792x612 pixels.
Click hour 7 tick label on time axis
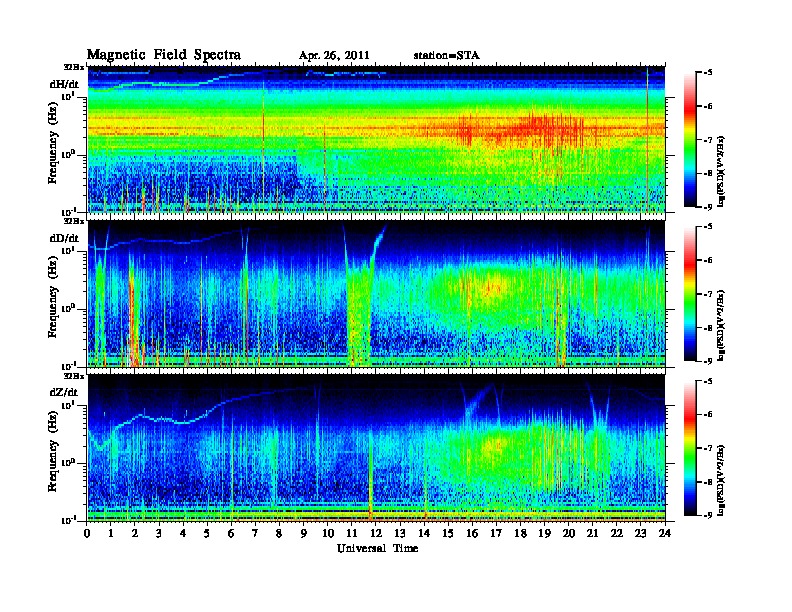tap(256, 533)
